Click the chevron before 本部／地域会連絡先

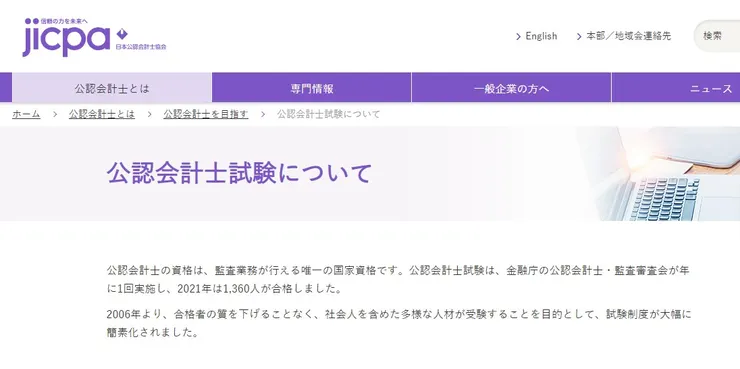(579, 36)
